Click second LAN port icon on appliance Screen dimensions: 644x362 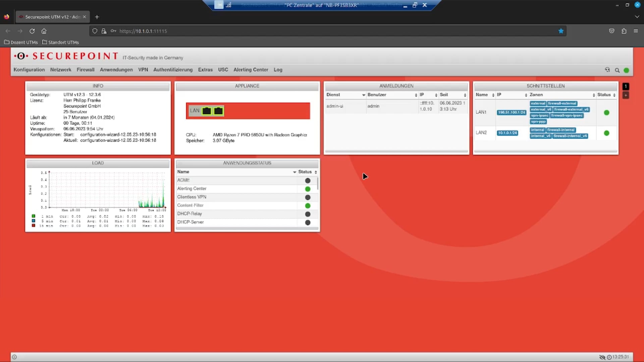click(x=218, y=111)
